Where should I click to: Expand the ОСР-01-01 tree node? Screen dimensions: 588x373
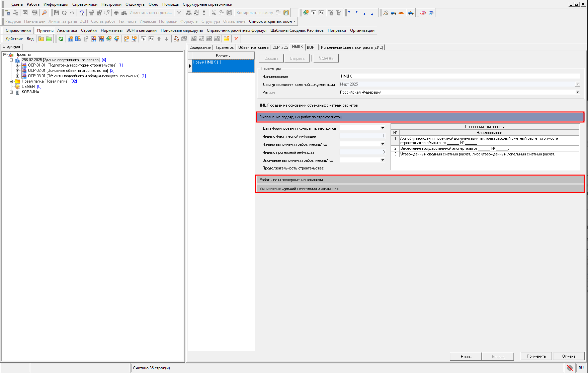pos(18,65)
